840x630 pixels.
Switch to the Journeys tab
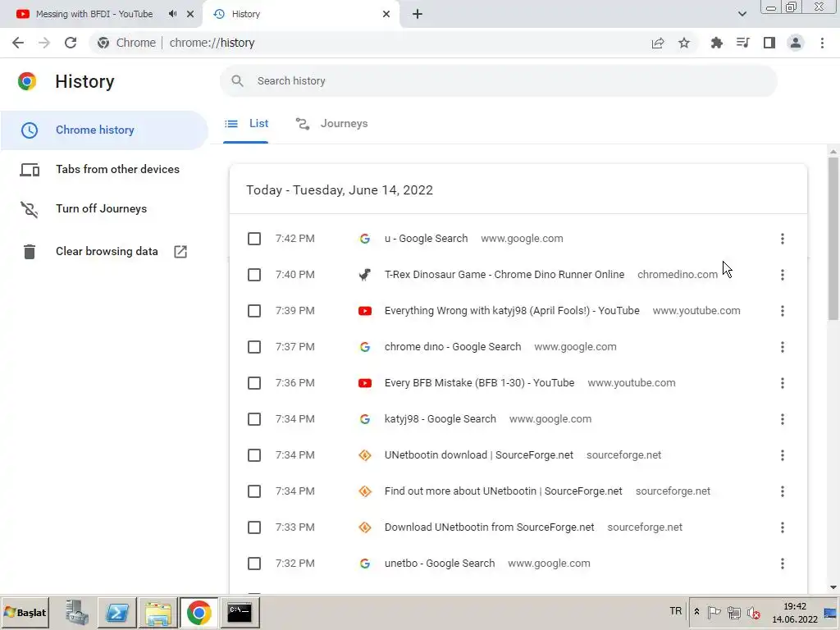click(331, 124)
